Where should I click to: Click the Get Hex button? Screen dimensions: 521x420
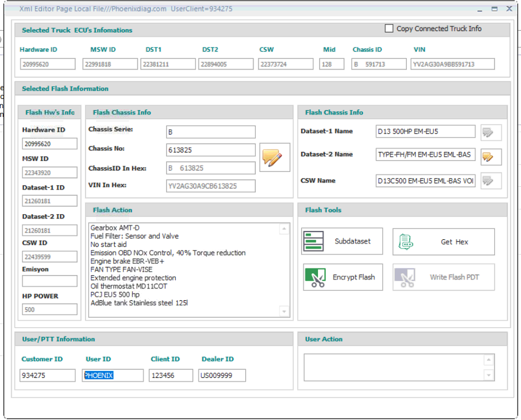(443, 242)
